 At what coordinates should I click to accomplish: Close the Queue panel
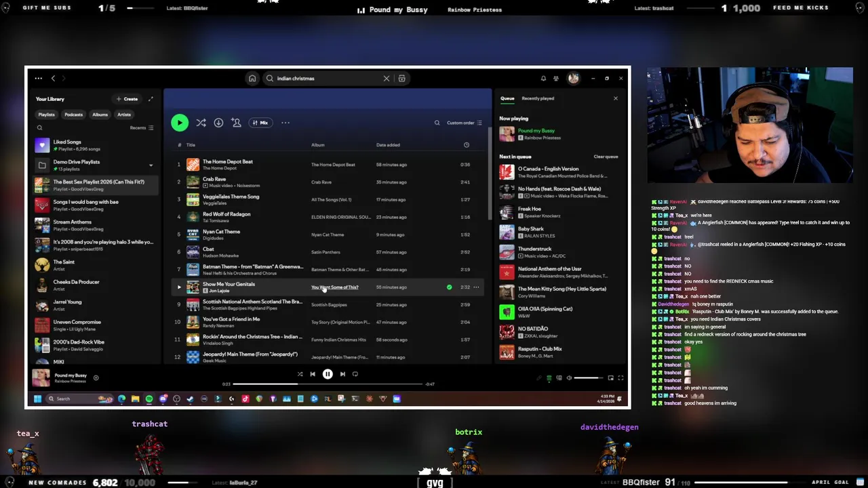point(616,99)
